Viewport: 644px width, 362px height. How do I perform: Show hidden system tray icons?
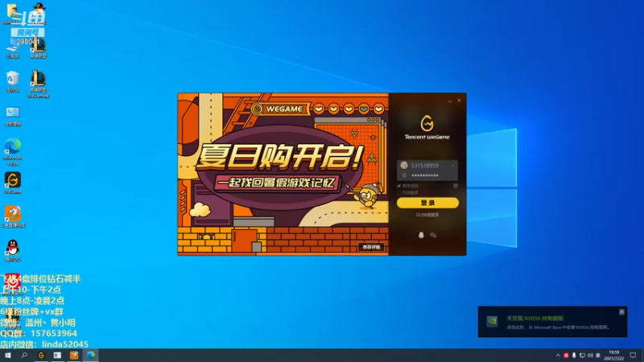558,356
